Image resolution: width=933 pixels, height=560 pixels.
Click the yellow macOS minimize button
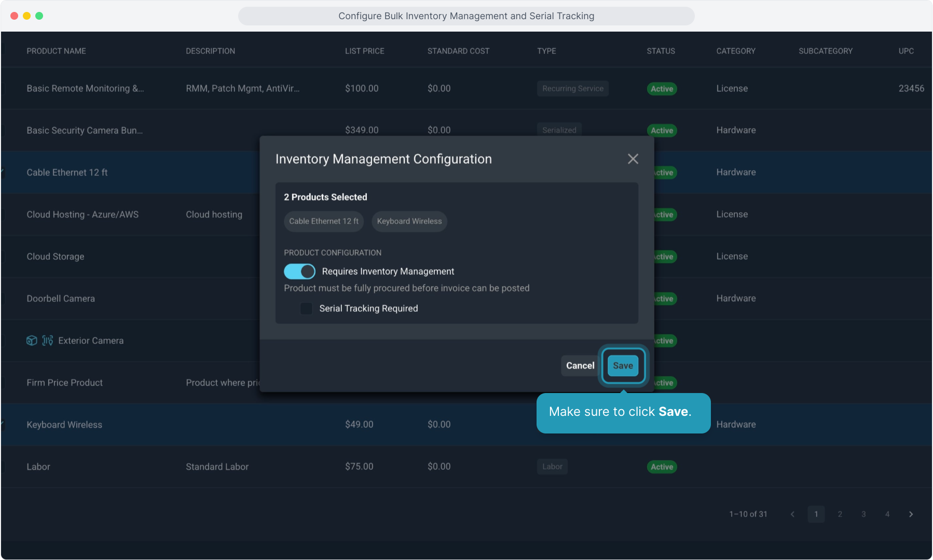[26, 16]
